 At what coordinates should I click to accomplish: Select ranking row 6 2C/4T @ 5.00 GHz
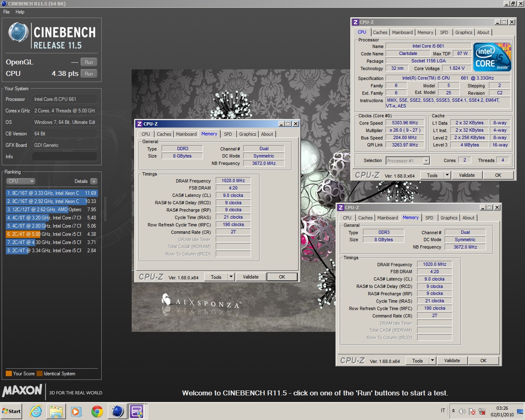(x=52, y=234)
